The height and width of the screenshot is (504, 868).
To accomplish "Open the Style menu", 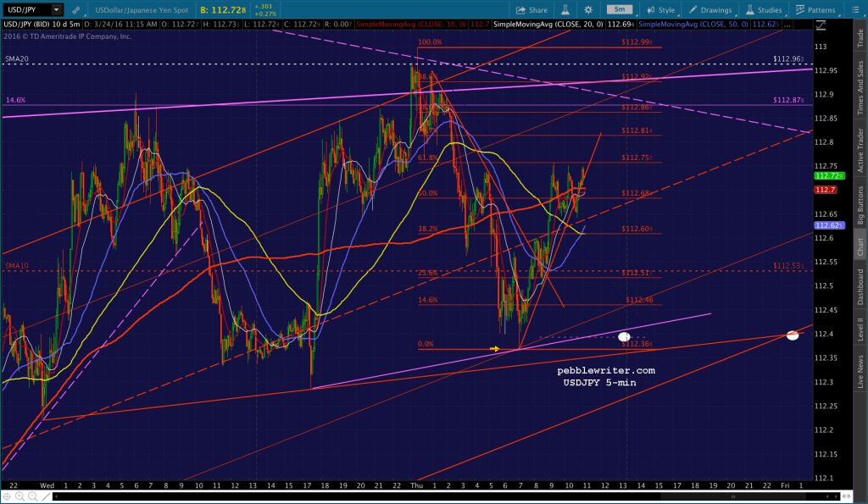I will (x=660, y=10).
